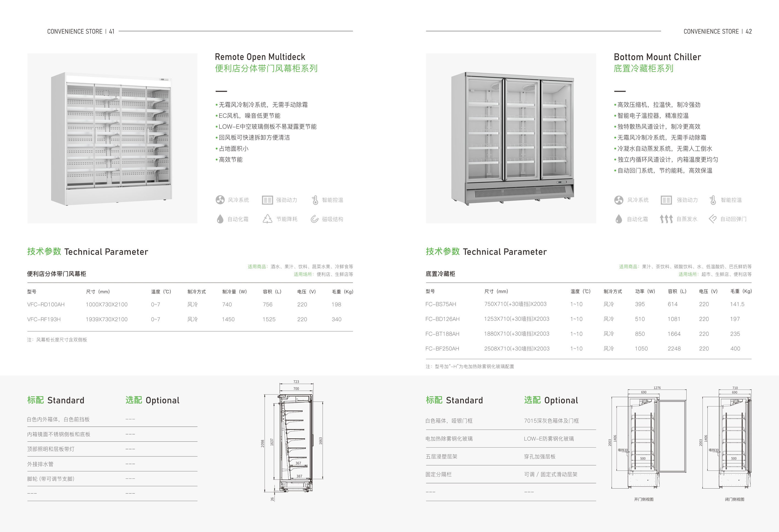Click the 可调 / 固定式滑动层架 optional item
This screenshot has height=532, width=779.
[551, 474]
